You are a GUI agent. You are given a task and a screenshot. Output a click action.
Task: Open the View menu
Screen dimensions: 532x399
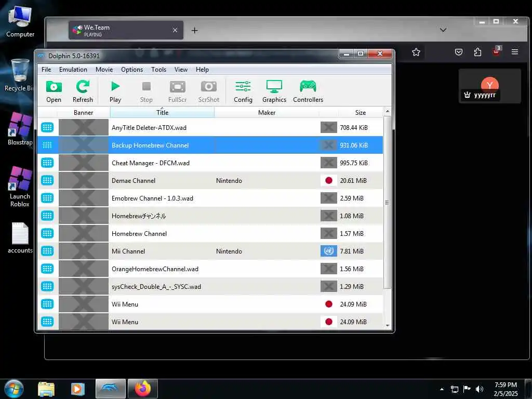(181, 70)
